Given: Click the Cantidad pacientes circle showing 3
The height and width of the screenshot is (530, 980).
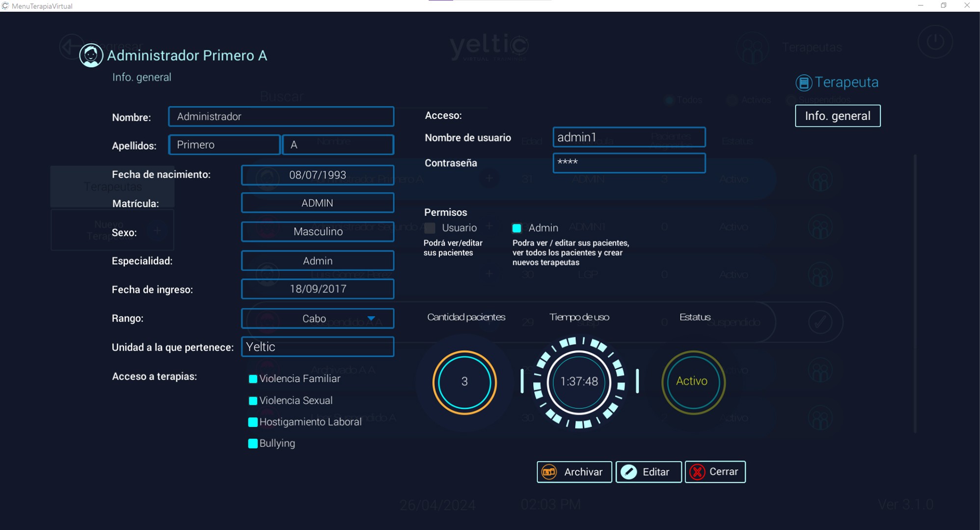Looking at the screenshot, I should [x=464, y=382].
